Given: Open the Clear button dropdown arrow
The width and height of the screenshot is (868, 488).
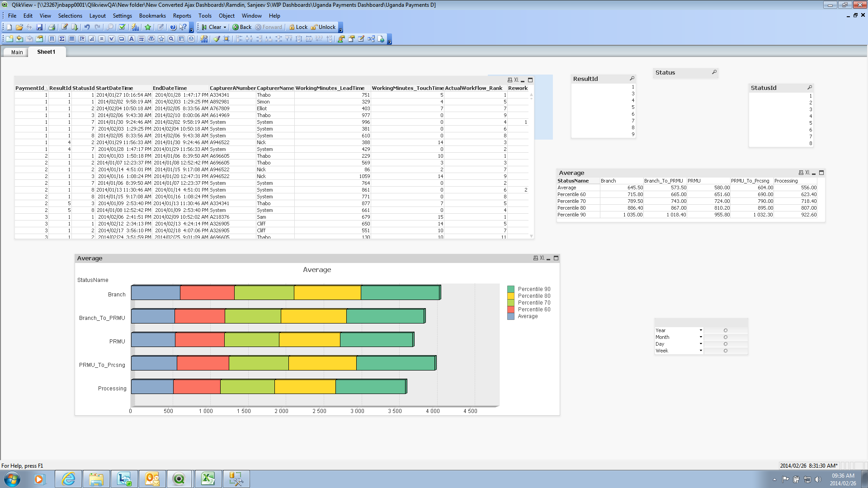Looking at the screenshot, I should tap(225, 27).
